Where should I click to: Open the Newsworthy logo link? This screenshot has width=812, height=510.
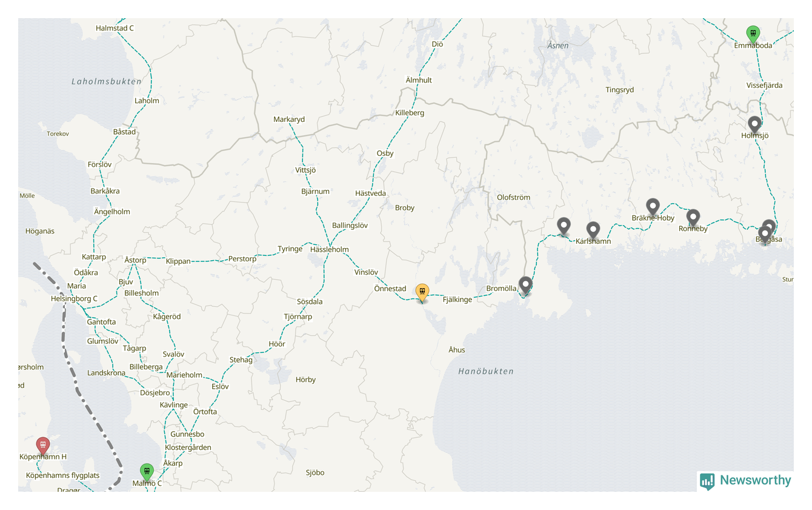745,481
